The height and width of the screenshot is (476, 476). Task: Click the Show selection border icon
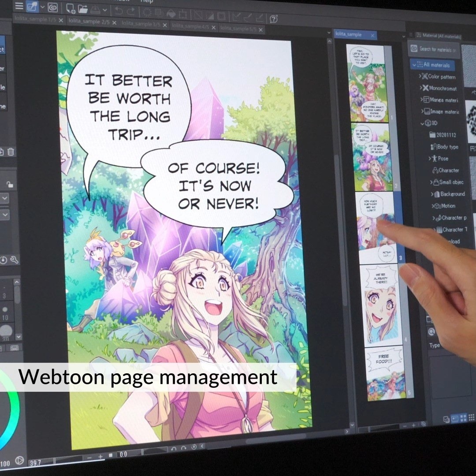coord(221,16)
